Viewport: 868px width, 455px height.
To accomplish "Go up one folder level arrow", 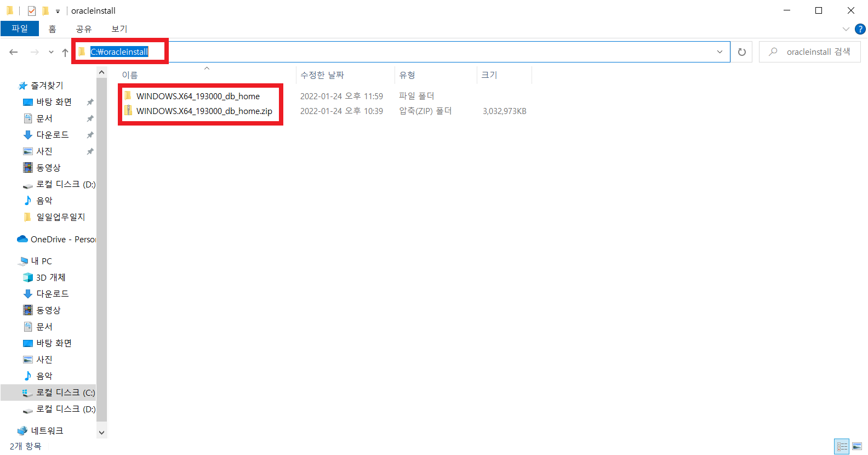I will tap(65, 52).
